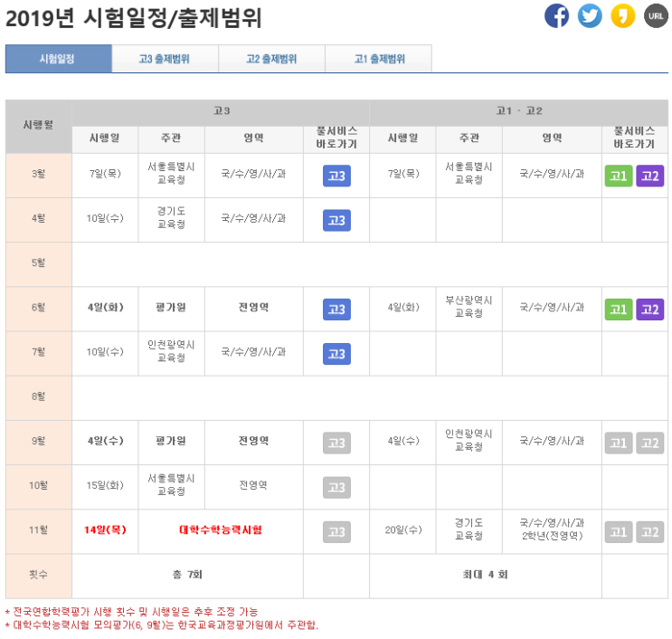Click the gray 고3 button for 11월

[x=336, y=532]
